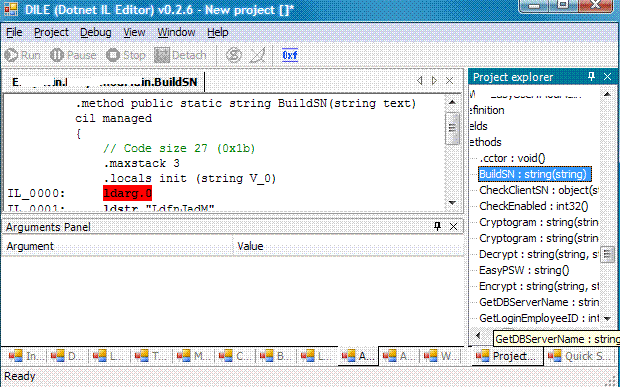
Task: Click the crossed-out icon left of 0xf
Action: pyautogui.click(x=258, y=55)
